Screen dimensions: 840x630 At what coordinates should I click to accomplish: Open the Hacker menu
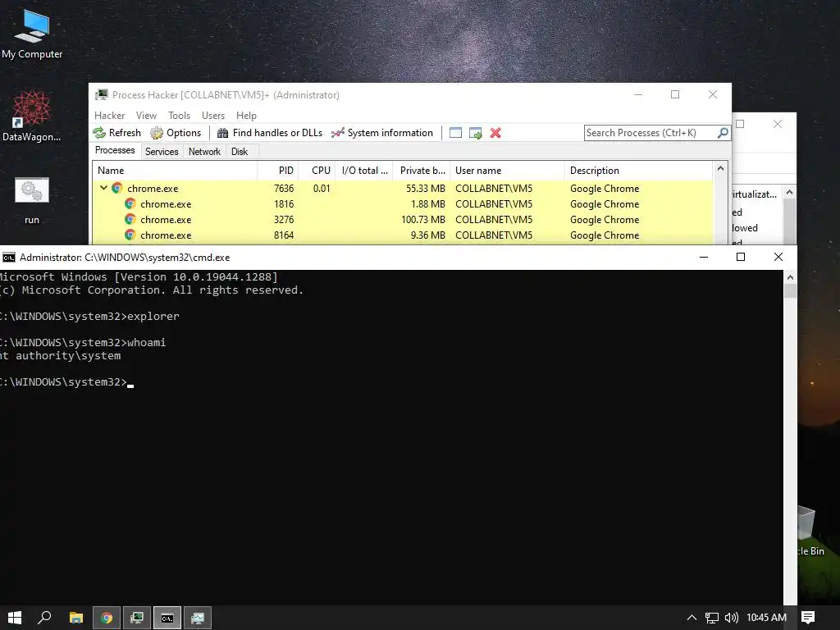click(109, 115)
